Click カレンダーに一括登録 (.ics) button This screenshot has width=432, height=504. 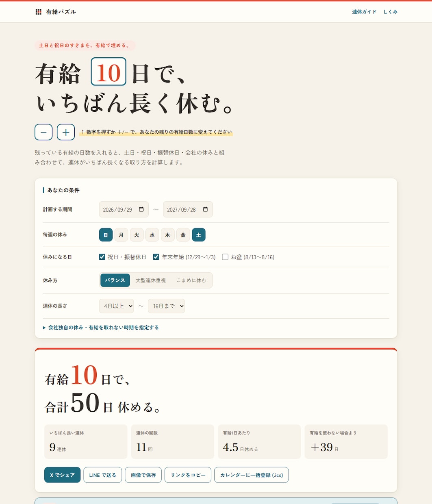(252, 475)
